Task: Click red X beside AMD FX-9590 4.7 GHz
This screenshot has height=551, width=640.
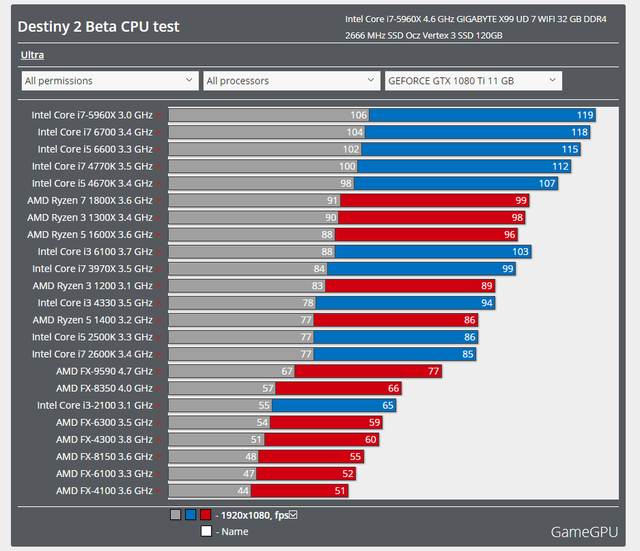Action: [159, 371]
